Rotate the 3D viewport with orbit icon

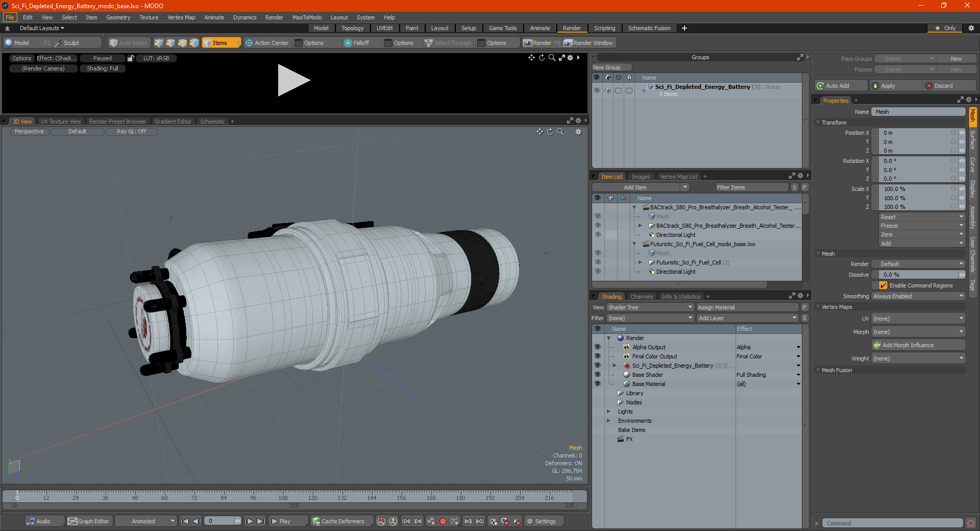[550, 132]
